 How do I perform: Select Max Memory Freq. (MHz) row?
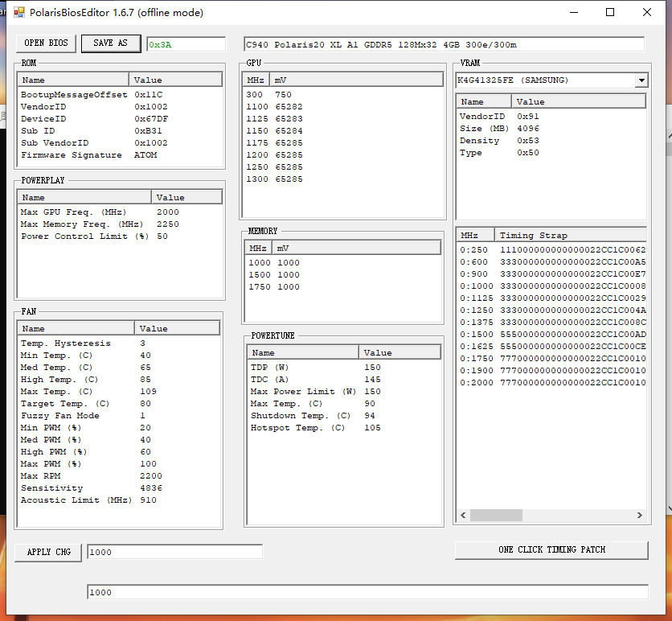pyautogui.click(x=120, y=224)
